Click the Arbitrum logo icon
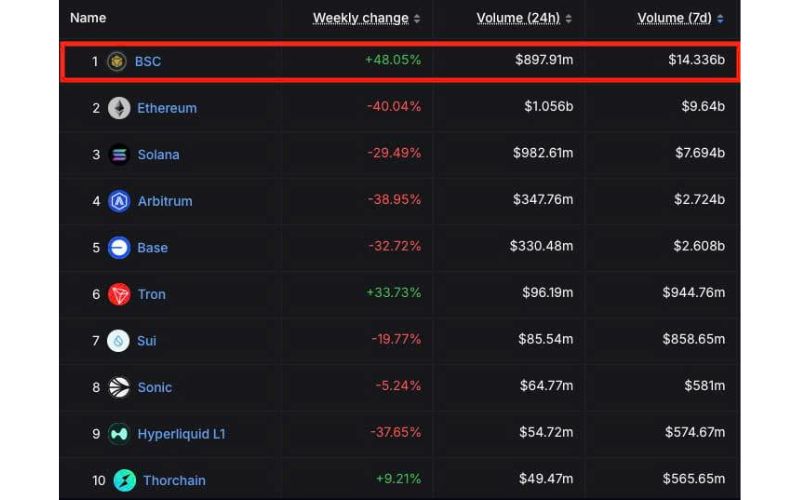The height and width of the screenshot is (500, 800). (119, 201)
